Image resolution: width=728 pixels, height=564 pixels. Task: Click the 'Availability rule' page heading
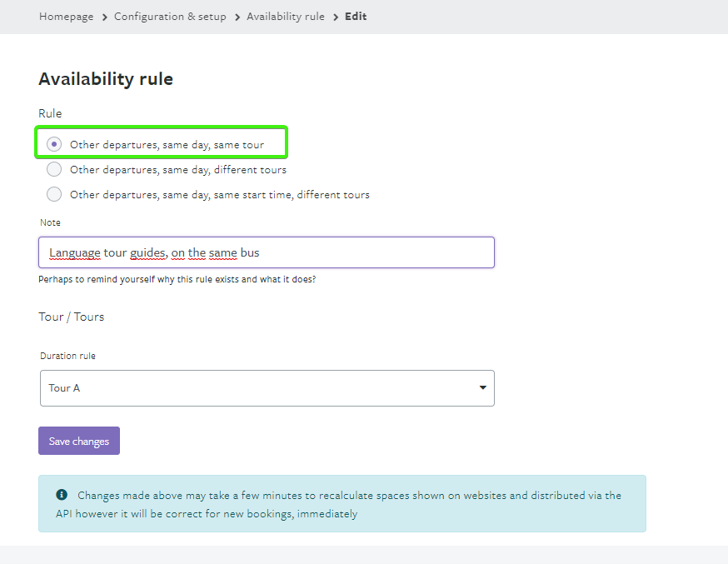point(106,79)
